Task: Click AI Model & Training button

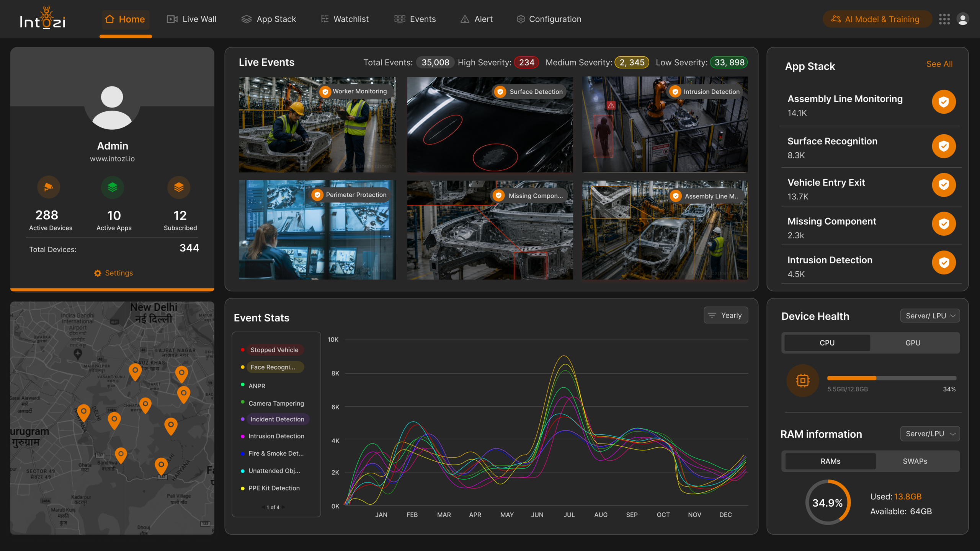Action: tap(877, 19)
